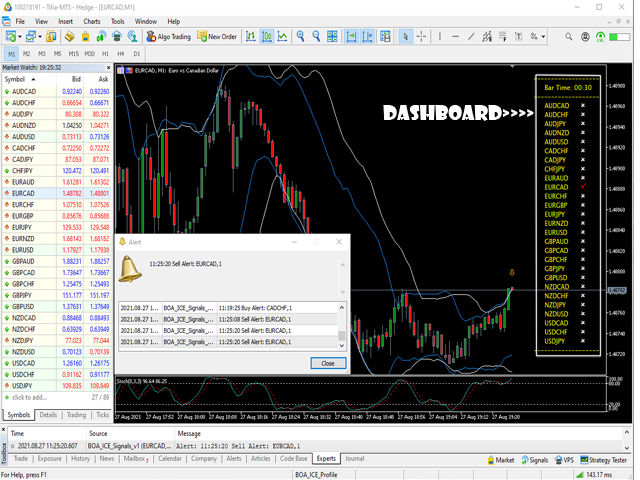The height and width of the screenshot is (480, 640).
Task: Select the trendline tool
Action: pyautogui.click(x=471, y=37)
